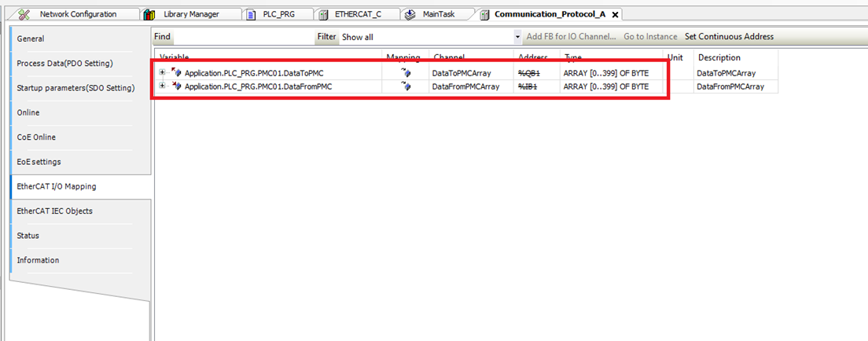868x341 pixels.
Task: Click the Network Configuration tab icon
Action: [24, 14]
